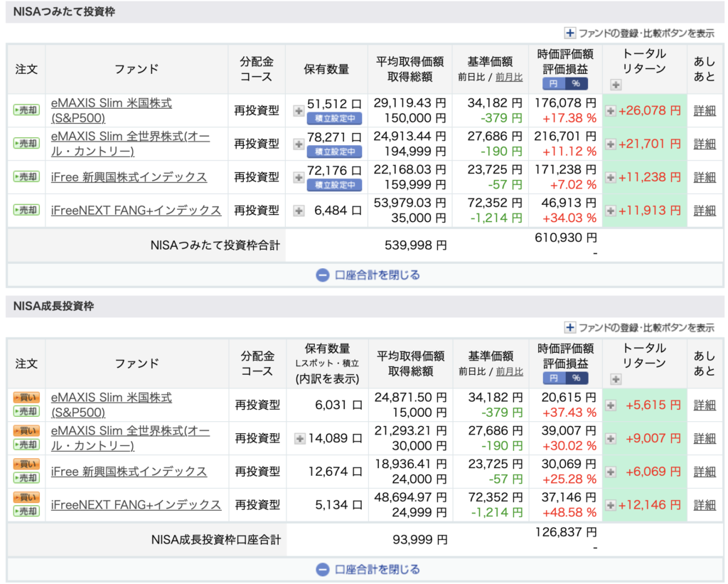Select the 539,998 円 acquisition total text

coord(415,246)
